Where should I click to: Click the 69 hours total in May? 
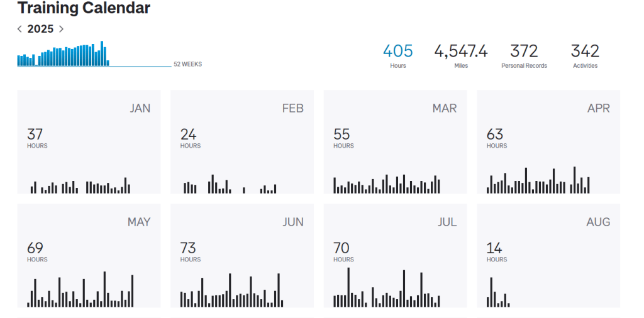click(x=35, y=249)
